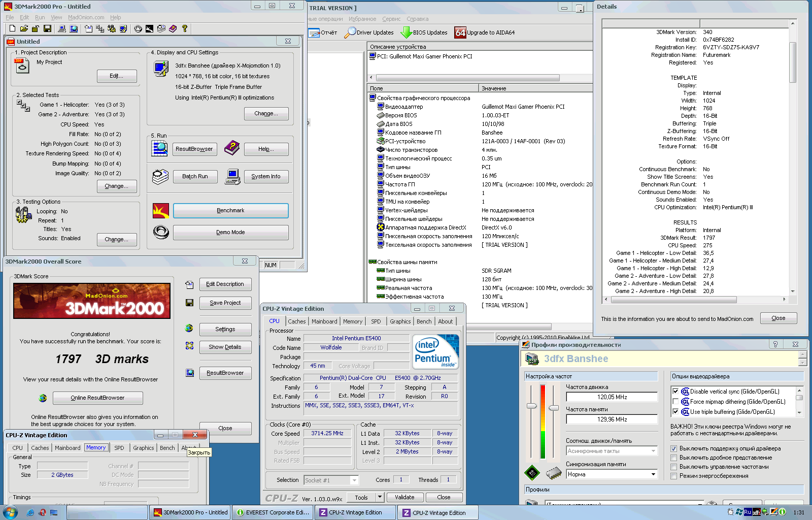Click the Show Details button in Overall Score
812x520 pixels.
[225, 347]
